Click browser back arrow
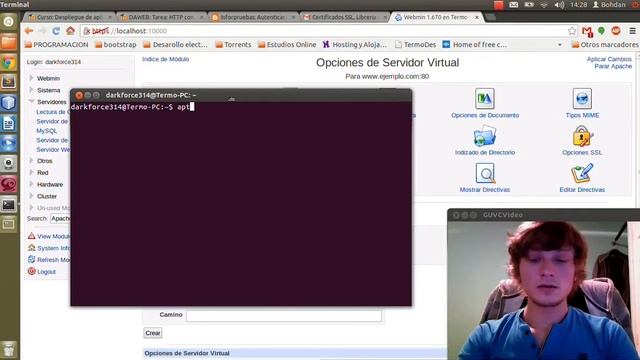Image resolution: width=640 pixels, height=360 pixels. [29, 31]
